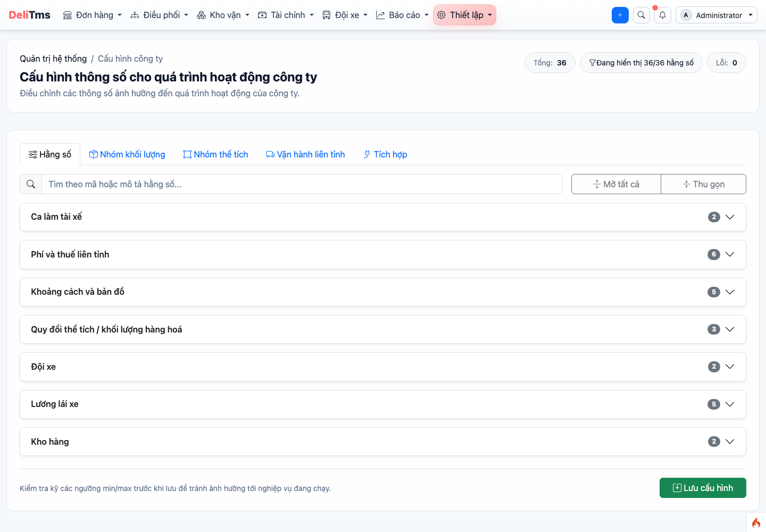
Task: Click the DeliTms logo
Action: pyautogui.click(x=30, y=15)
